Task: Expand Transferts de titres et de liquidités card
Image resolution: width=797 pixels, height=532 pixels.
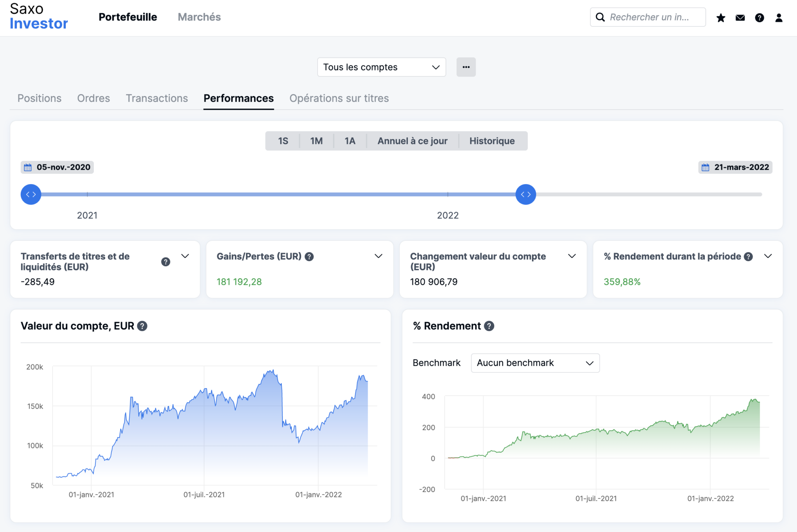Action: [x=185, y=256]
